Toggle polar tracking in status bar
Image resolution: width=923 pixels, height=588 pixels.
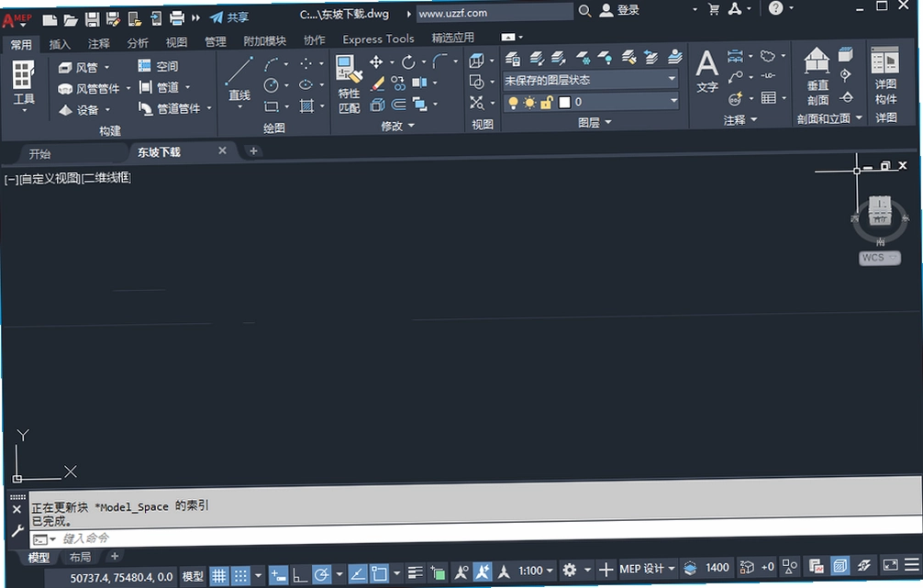(321, 574)
